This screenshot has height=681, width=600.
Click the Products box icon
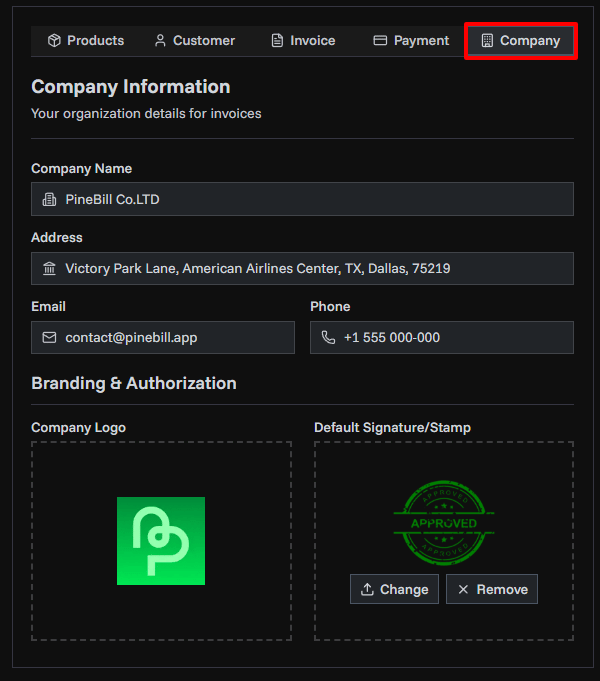pyautogui.click(x=54, y=40)
